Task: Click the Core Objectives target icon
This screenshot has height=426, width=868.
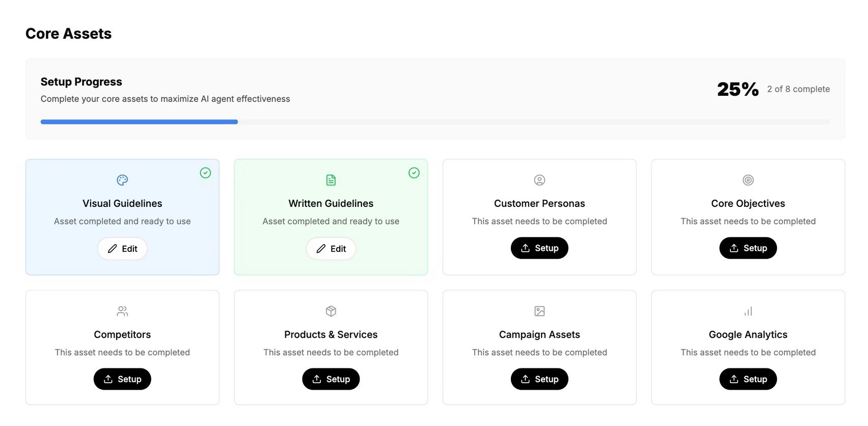Action: click(x=748, y=180)
